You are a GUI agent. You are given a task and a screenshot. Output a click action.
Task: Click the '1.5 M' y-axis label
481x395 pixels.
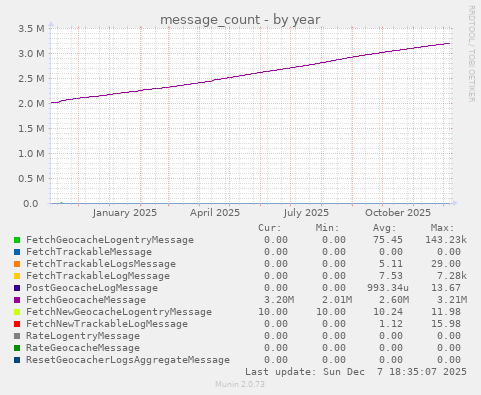[x=31, y=129]
